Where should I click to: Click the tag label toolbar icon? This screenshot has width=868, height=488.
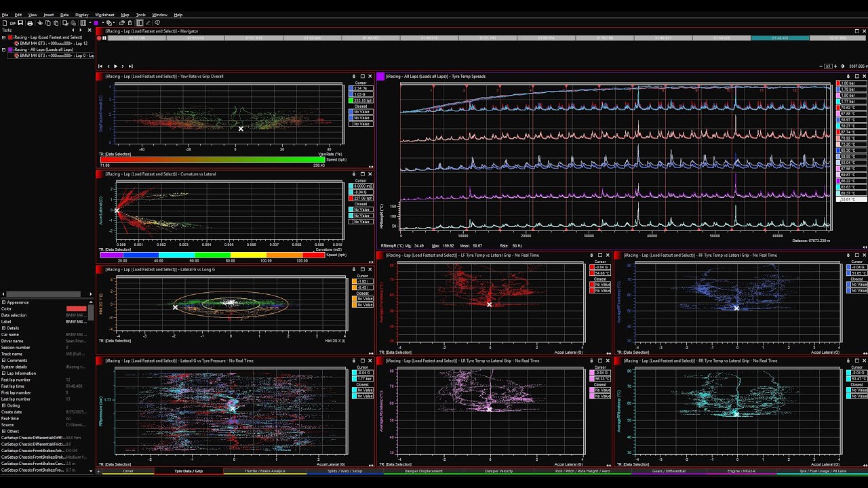click(x=109, y=22)
